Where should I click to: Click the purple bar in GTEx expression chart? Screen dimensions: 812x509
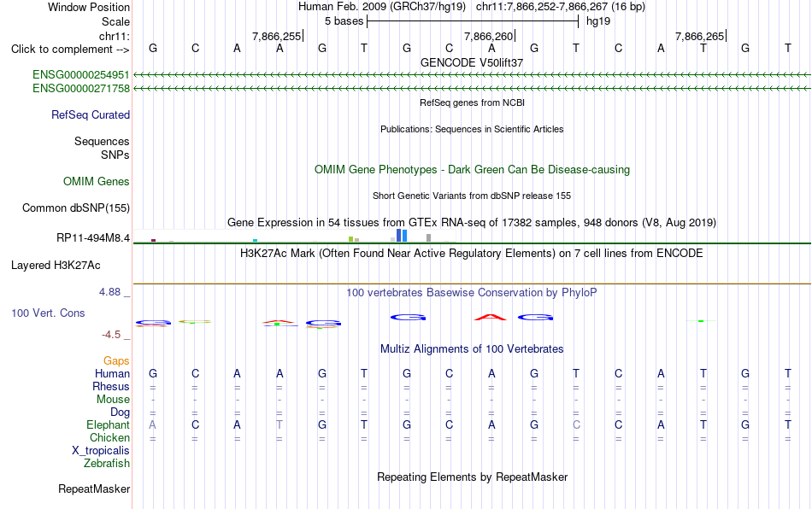tap(153, 240)
